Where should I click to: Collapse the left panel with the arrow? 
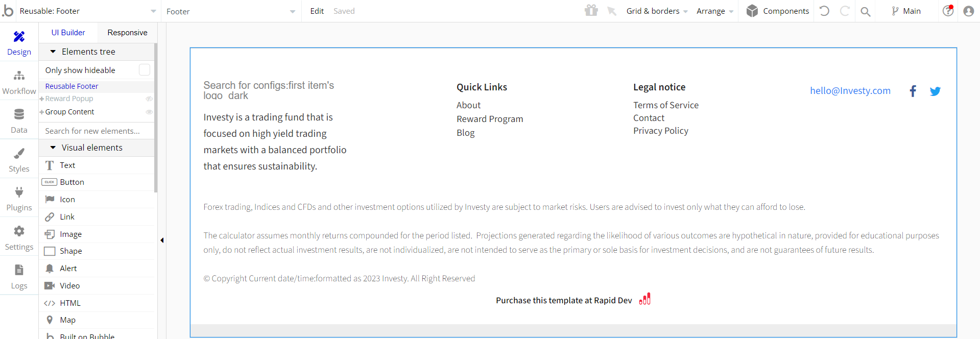(x=162, y=240)
